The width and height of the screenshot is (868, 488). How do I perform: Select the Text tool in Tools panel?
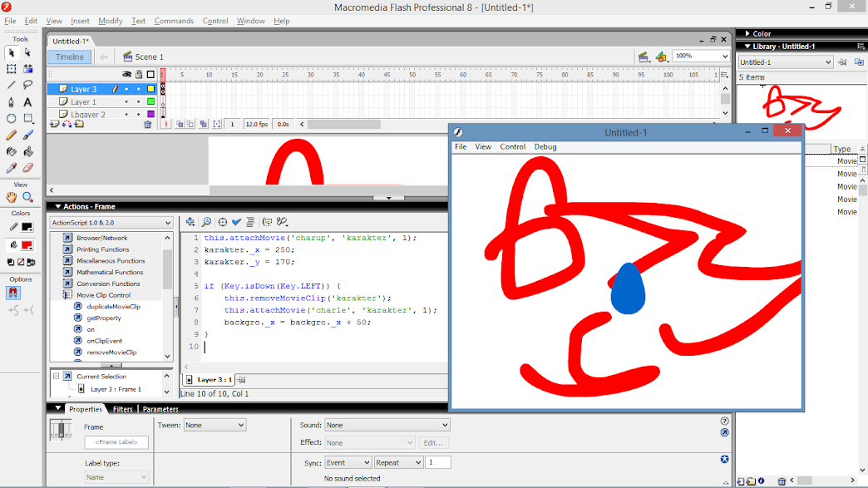click(27, 101)
